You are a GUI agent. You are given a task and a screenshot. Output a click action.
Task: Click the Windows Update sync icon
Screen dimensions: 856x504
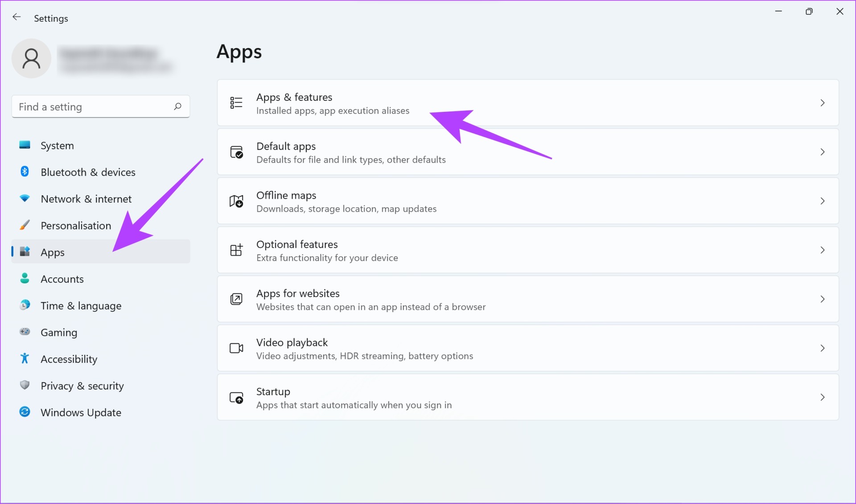coord(25,412)
